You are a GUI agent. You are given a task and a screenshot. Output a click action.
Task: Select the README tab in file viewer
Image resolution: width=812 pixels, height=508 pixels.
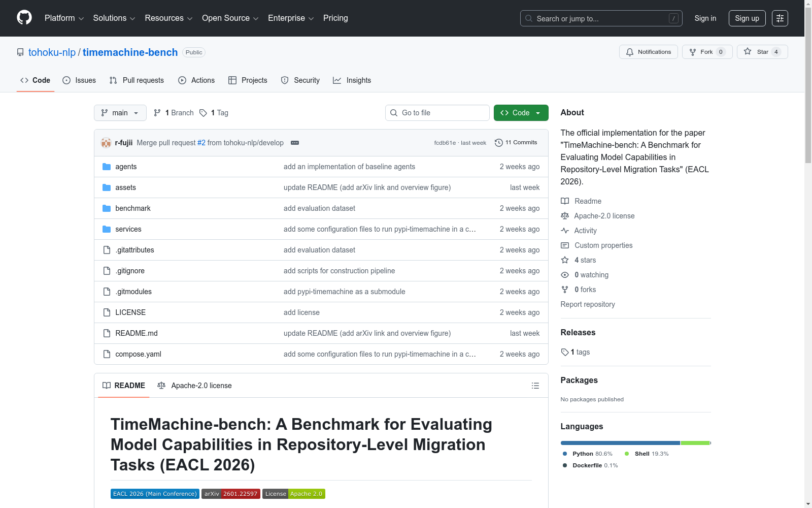click(x=124, y=386)
